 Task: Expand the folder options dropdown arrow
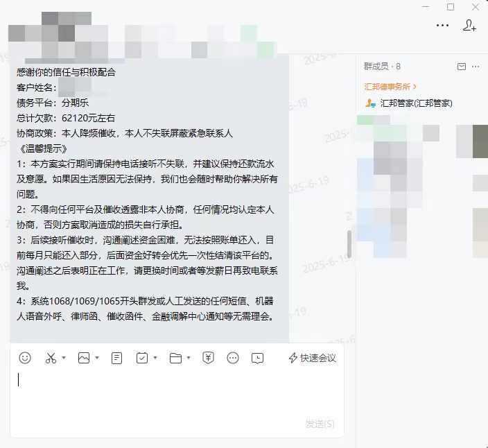[189, 358]
